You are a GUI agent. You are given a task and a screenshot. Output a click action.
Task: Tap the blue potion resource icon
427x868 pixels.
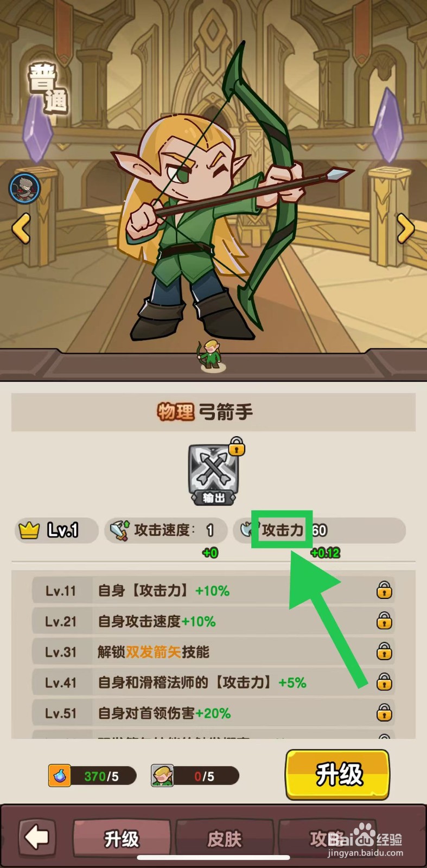click(59, 776)
